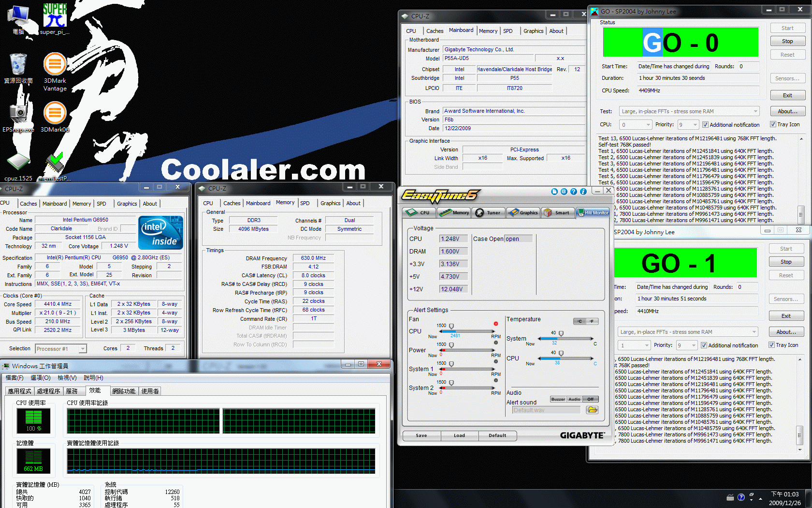Click the SP2004 GO window title bar icon
Viewport: 812px width, 508px height.
tap(595, 11)
